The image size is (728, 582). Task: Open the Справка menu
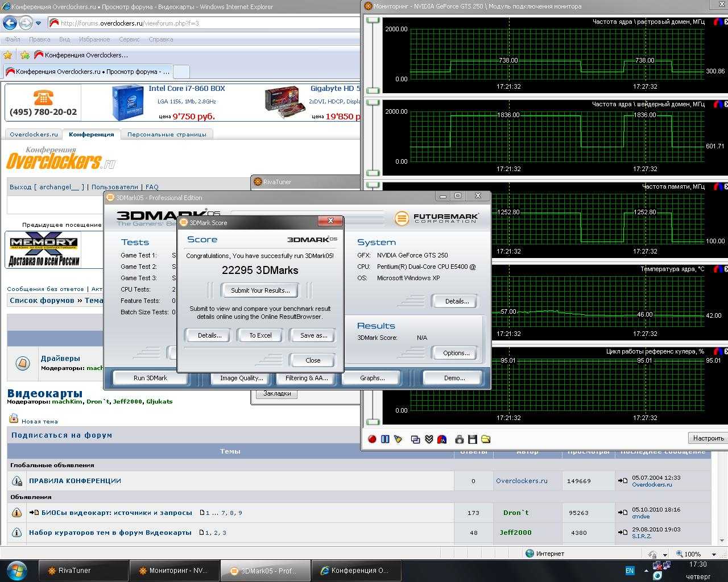tap(161, 39)
